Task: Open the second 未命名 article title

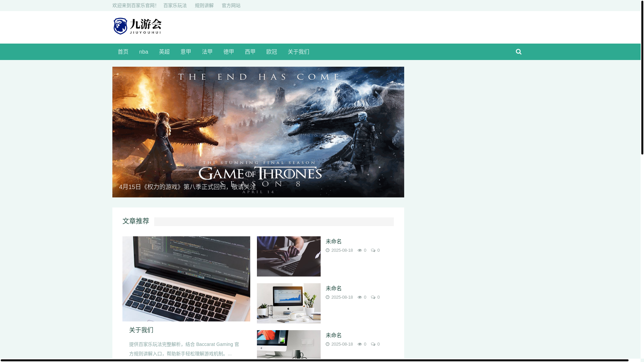Action: coord(334,288)
